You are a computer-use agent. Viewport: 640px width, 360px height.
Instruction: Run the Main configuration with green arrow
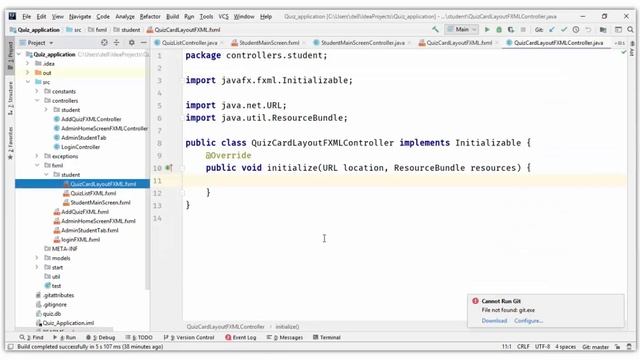click(487, 29)
